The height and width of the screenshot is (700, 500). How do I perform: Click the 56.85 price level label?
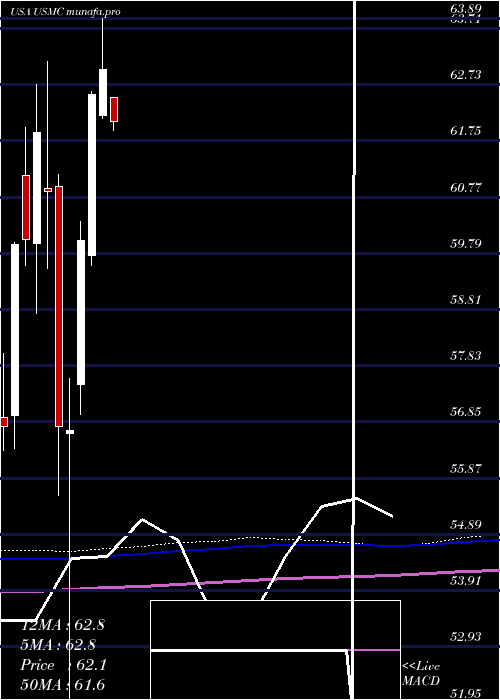[466, 412]
